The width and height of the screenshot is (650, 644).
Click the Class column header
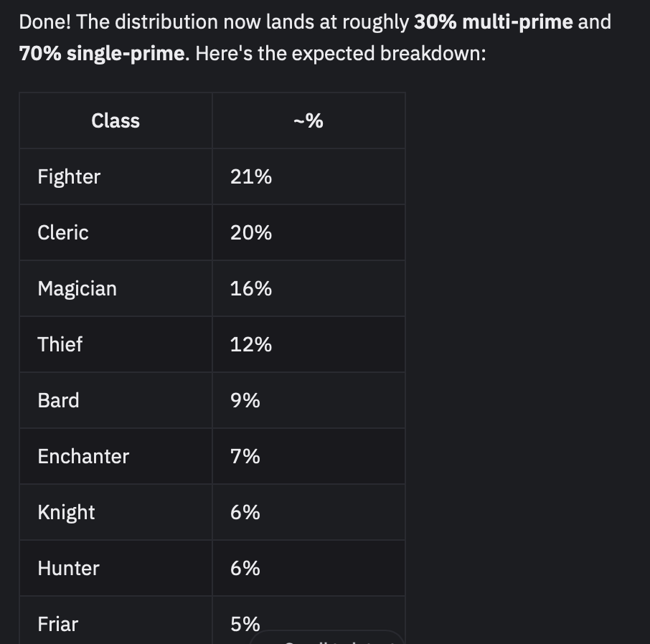pos(116,121)
